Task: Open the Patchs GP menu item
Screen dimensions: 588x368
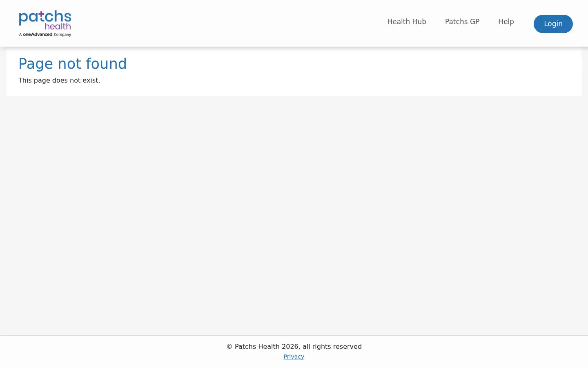Action: tap(462, 22)
